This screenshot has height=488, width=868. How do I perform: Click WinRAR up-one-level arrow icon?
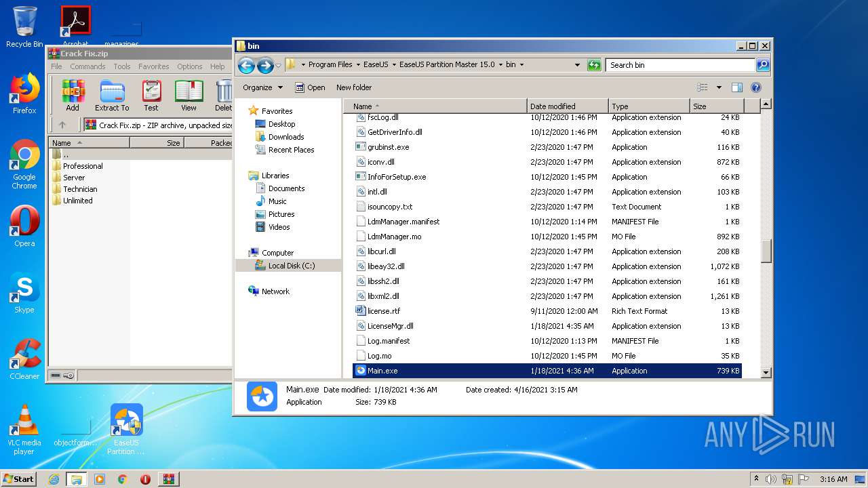point(62,125)
